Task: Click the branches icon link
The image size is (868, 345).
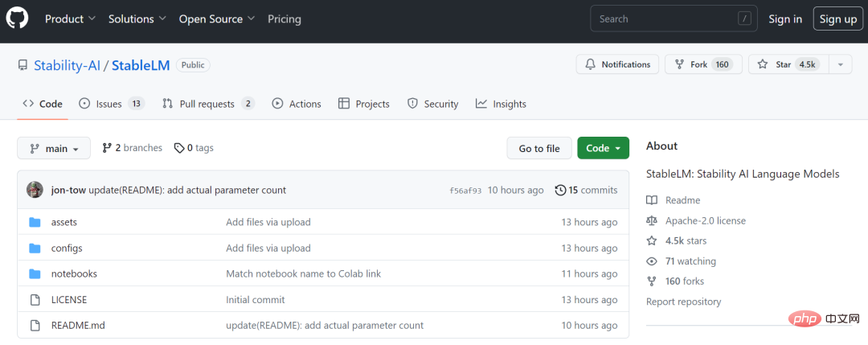Action: pyautogui.click(x=133, y=148)
